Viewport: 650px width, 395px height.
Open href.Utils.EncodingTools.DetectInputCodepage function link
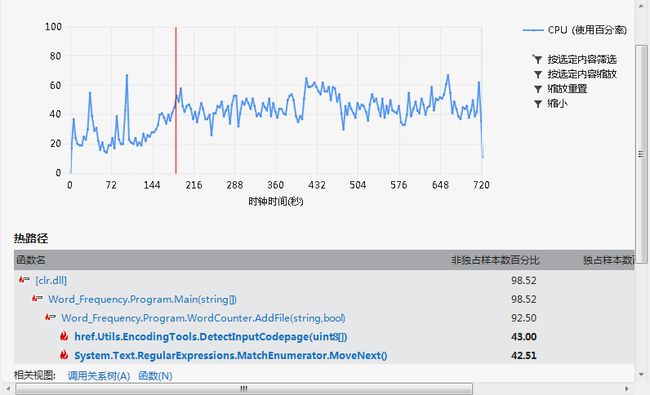click(x=211, y=337)
